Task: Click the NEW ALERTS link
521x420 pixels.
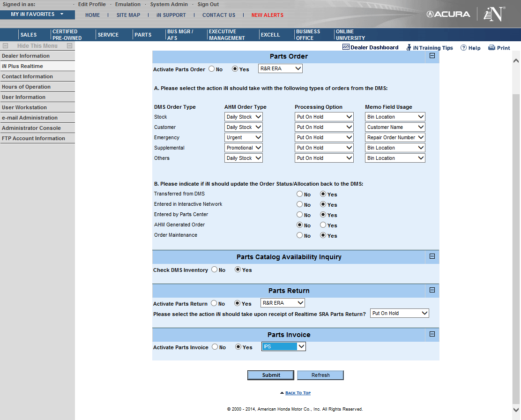Action: 268,15
